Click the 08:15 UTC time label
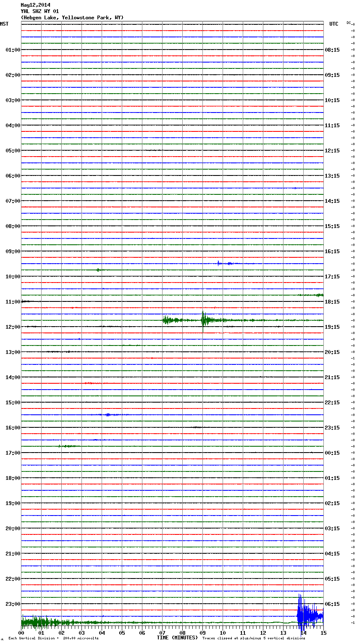The width and height of the screenshot is (357, 644). 332,50
